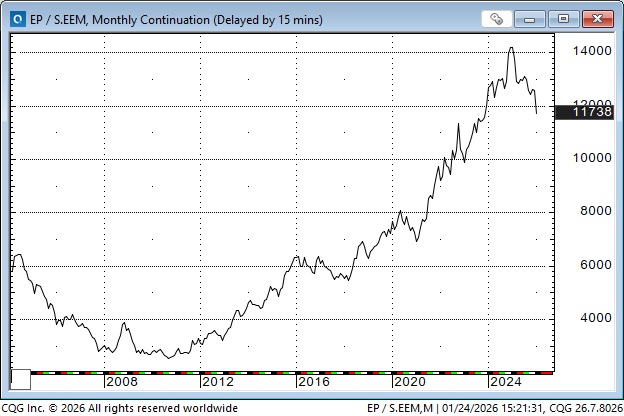
Task: Click the 2012 label on time axis
Action: [x=217, y=382]
